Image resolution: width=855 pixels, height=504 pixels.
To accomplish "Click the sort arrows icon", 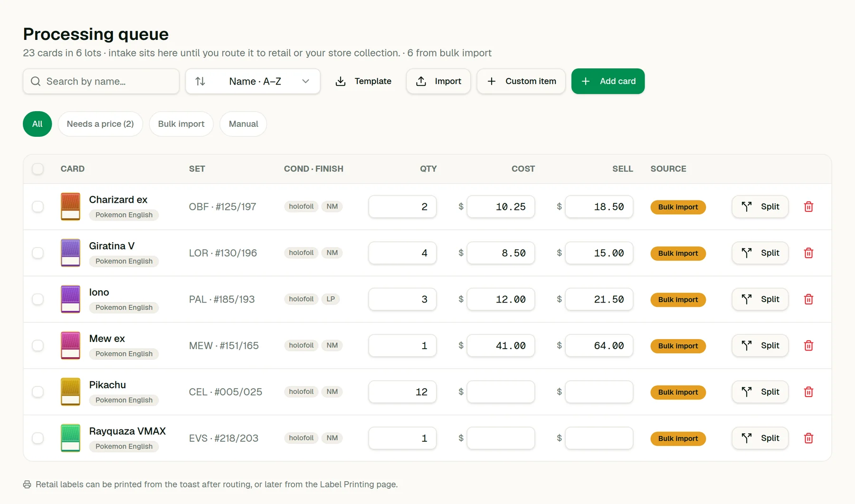I will pos(200,81).
